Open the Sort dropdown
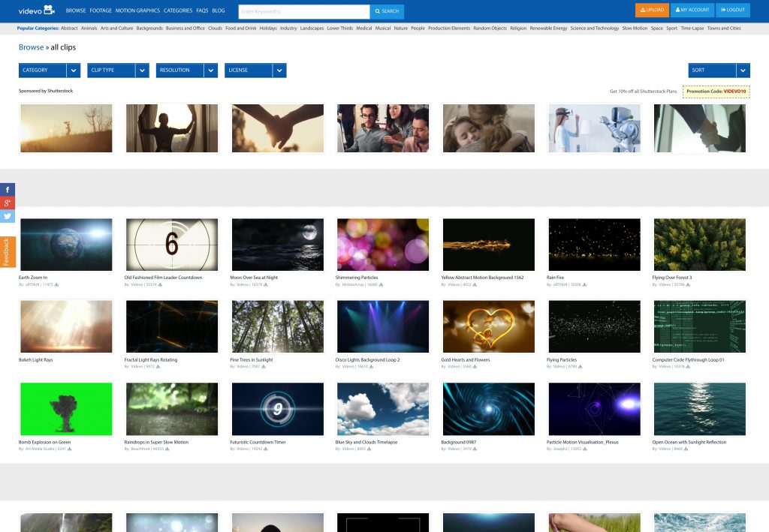Screen dimensions: 769x532 [719, 70]
